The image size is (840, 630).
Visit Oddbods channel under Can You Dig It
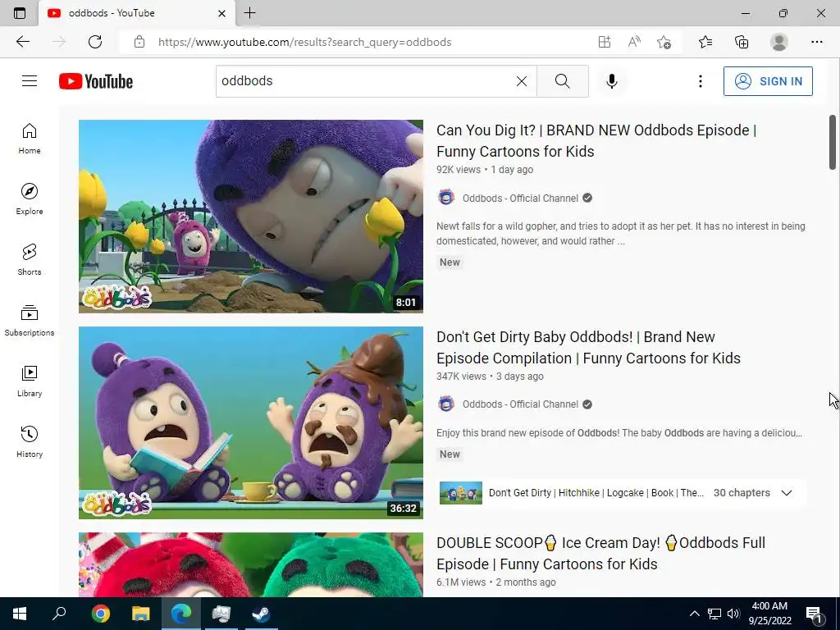pos(520,199)
